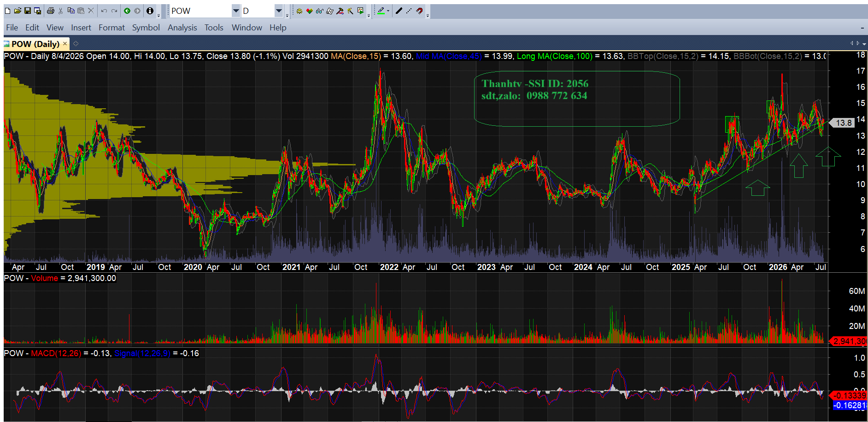Open the highlighter color dropdown arrow
Screen dimensions: 868x422
pyautogui.click(x=388, y=11)
